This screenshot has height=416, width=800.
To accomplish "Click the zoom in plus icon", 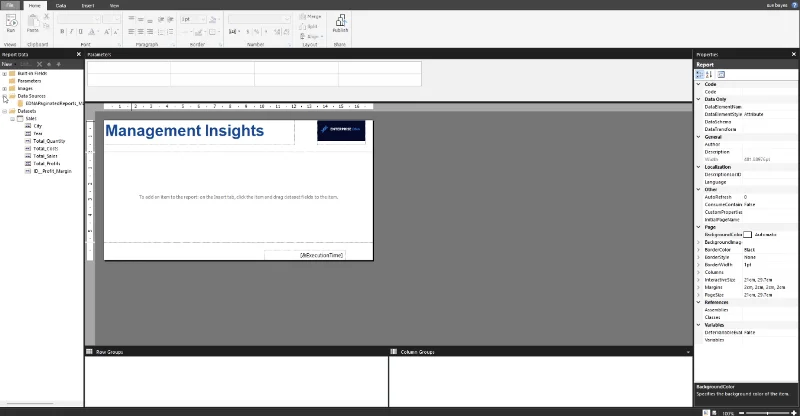I will [x=794, y=413].
